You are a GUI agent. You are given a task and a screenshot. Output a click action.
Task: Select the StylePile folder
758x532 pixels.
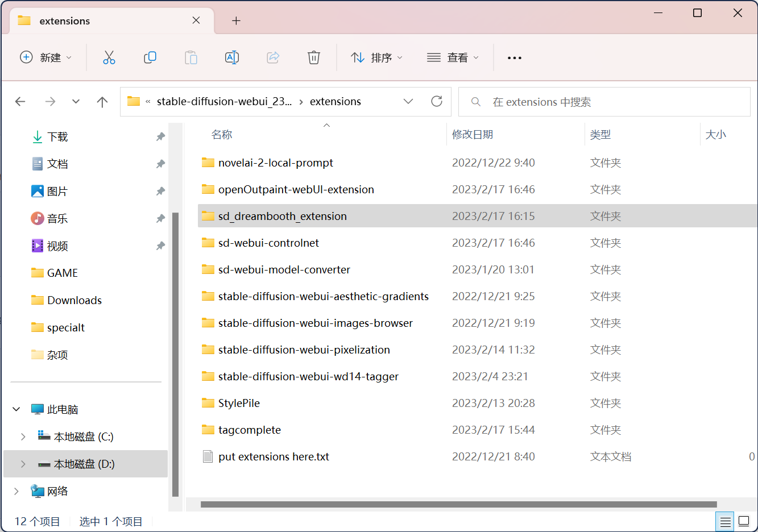(239, 403)
